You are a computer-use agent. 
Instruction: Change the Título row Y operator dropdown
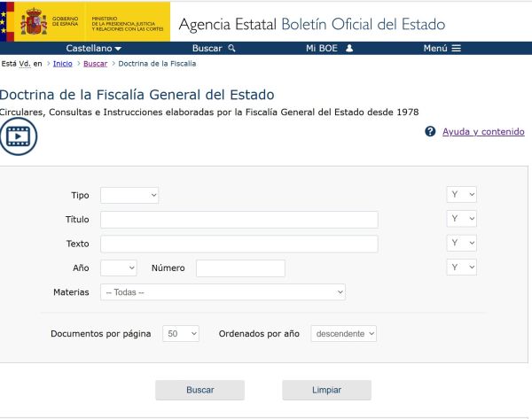pyautogui.click(x=461, y=219)
